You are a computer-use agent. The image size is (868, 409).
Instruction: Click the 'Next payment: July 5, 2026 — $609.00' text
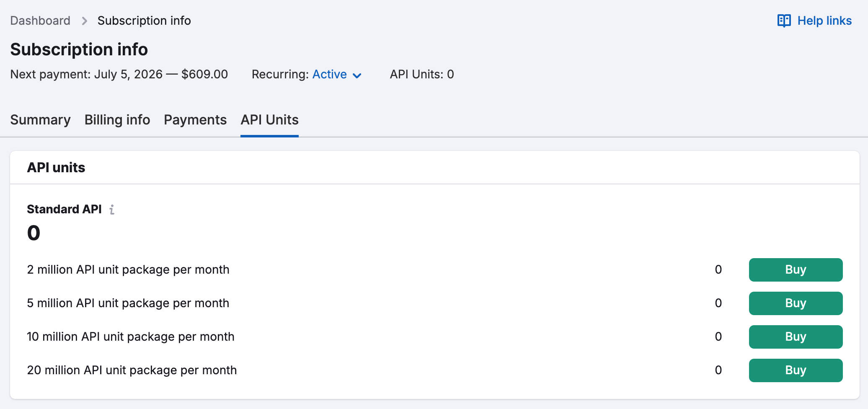(x=119, y=74)
